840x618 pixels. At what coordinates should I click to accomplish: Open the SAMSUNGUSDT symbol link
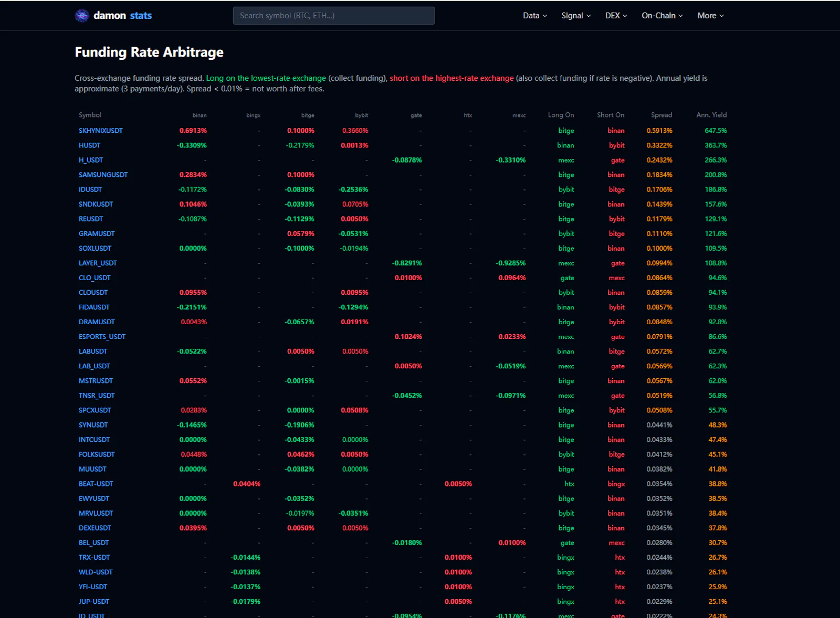pos(103,175)
